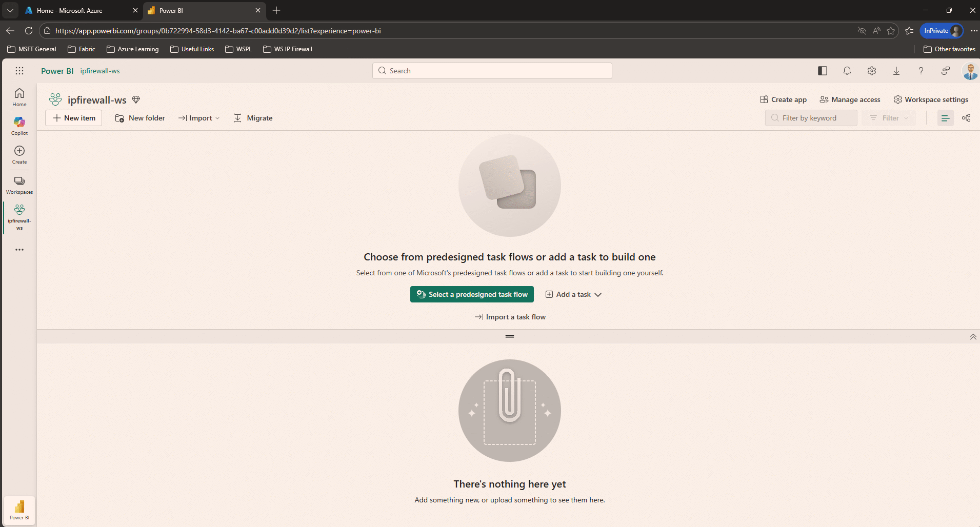
Task: Expand the Import dropdown
Action: pos(199,118)
